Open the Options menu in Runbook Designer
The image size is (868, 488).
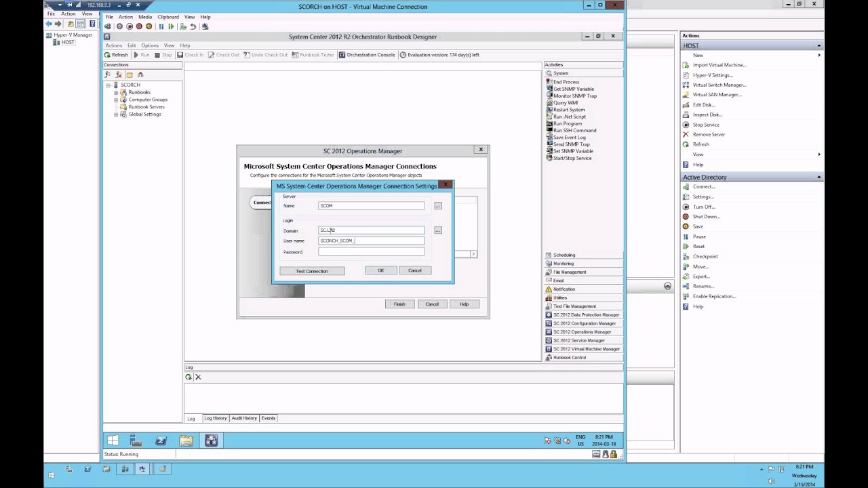150,45
